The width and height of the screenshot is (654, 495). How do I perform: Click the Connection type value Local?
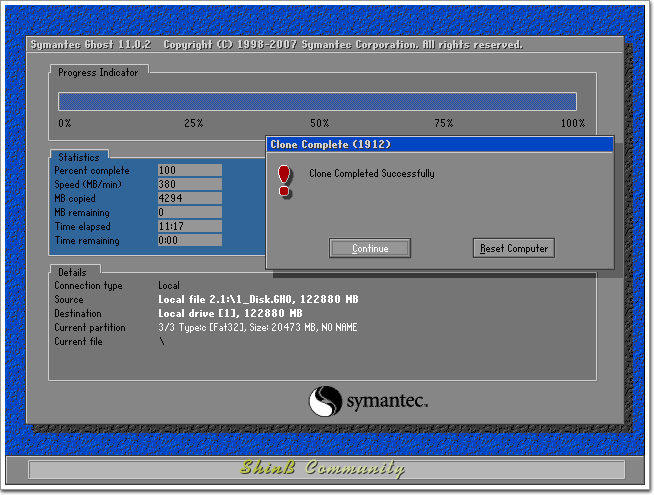[169, 286]
